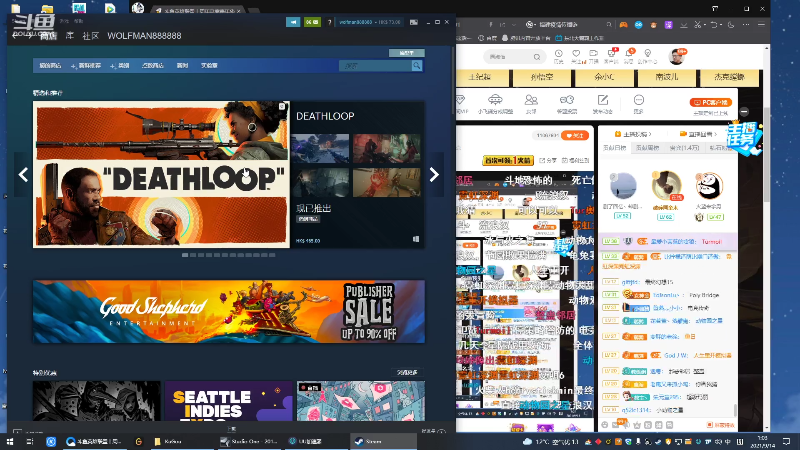Expand the browser undo-close-tab dropdown arrow
This screenshot has width=800, height=450.
720,24
